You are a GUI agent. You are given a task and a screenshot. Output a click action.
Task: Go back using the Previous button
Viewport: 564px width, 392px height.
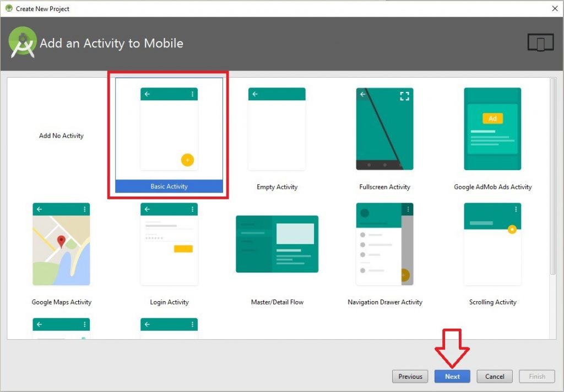click(410, 376)
